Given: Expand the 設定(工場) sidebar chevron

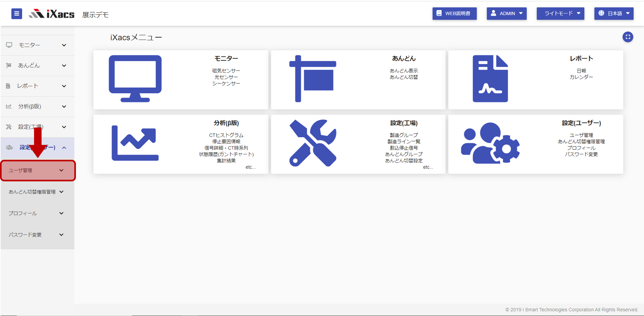Looking at the screenshot, I should [x=64, y=127].
